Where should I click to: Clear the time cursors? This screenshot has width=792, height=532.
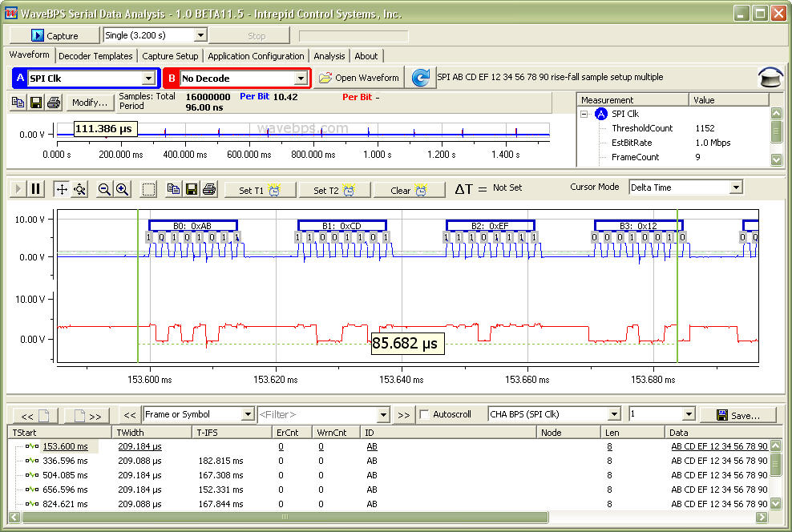[409, 190]
